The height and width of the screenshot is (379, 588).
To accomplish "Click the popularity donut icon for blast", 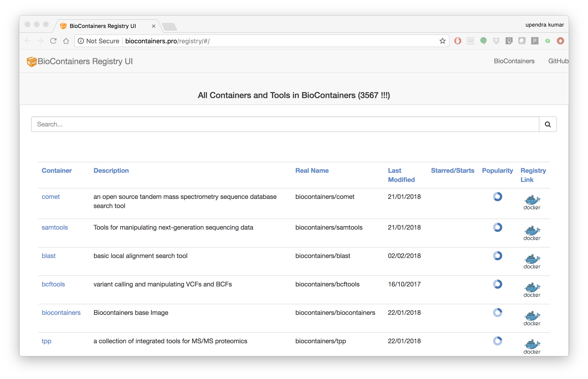I will [x=497, y=256].
